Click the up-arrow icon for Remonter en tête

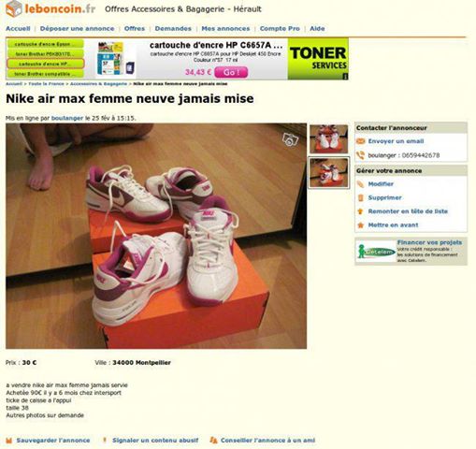click(x=361, y=211)
